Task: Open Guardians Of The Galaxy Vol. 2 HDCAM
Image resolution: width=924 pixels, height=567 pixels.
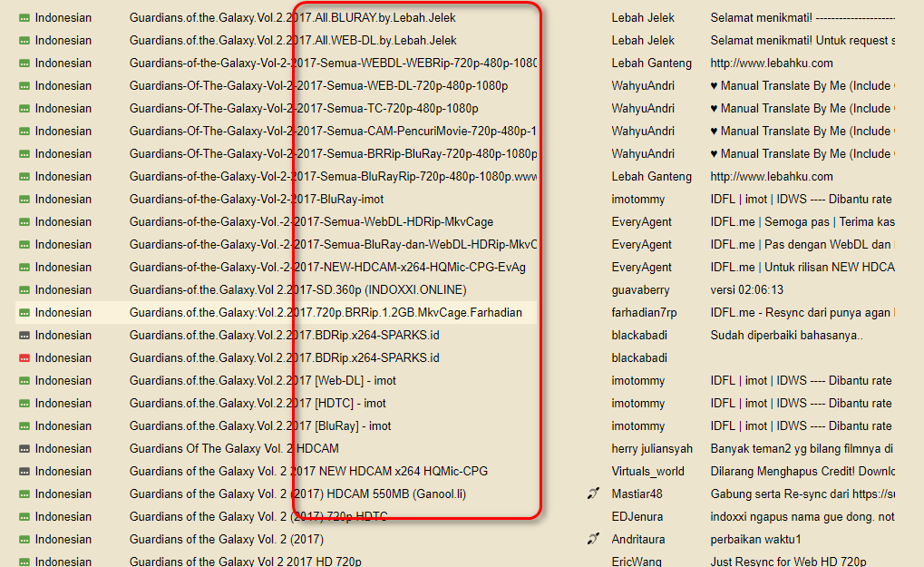Action: (234, 448)
